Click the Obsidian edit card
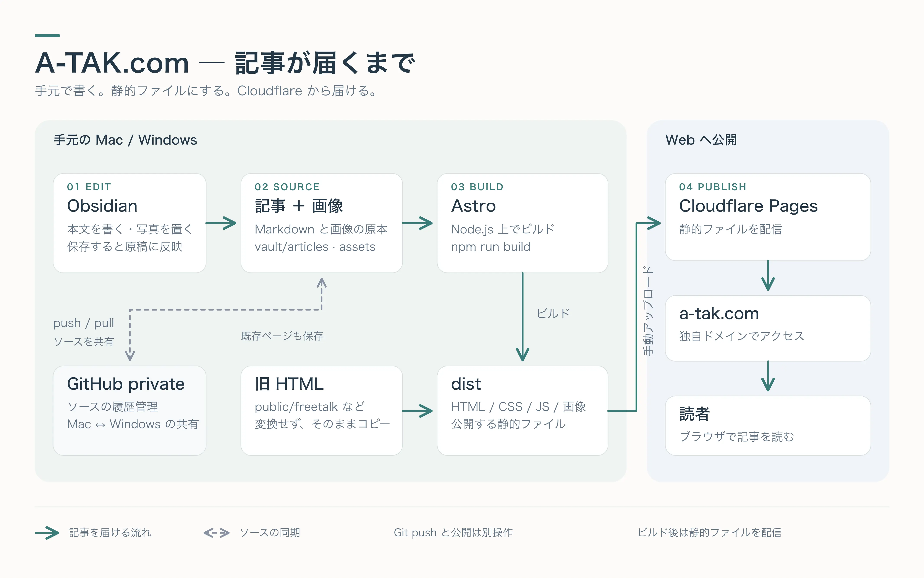This screenshot has width=924, height=578. (x=129, y=223)
